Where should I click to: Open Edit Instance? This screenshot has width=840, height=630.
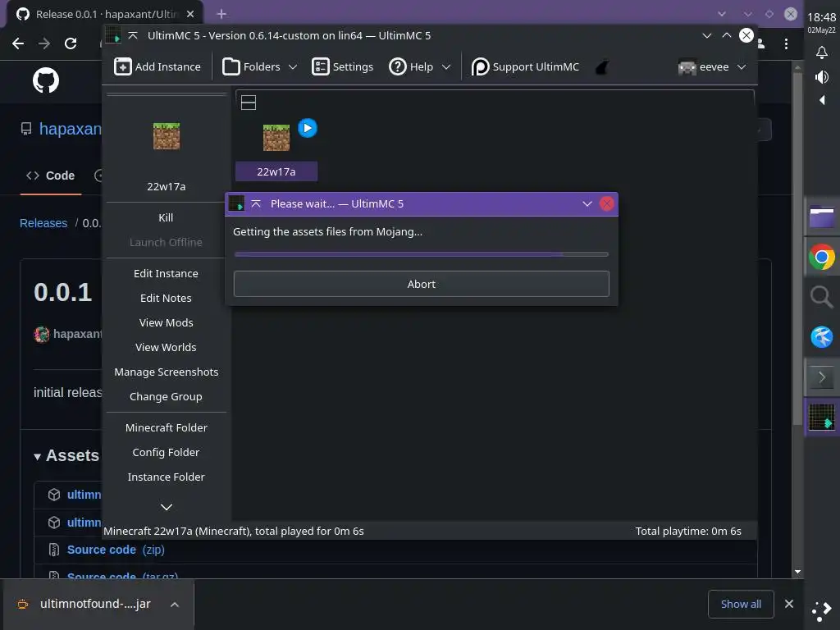click(166, 273)
